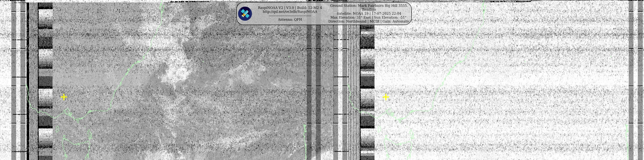Click the satellite logo icon
This screenshot has width=644, height=160.
pos(245,13)
